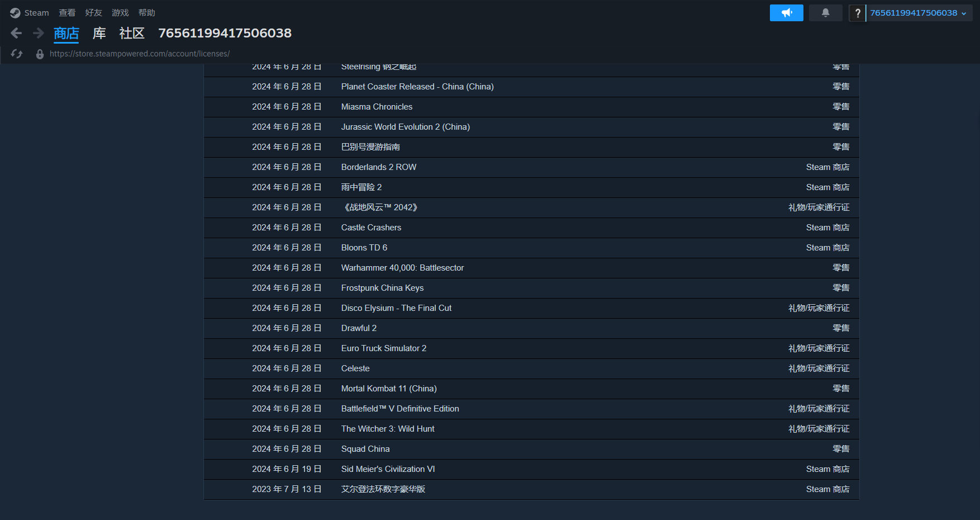Image resolution: width=980 pixels, height=520 pixels.
Task: Click 零售 in the Miasma Chronicles row
Action: click(841, 107)
